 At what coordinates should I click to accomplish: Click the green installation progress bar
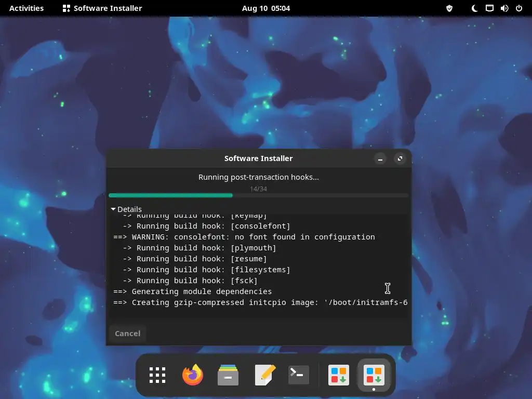coord(259,195)
